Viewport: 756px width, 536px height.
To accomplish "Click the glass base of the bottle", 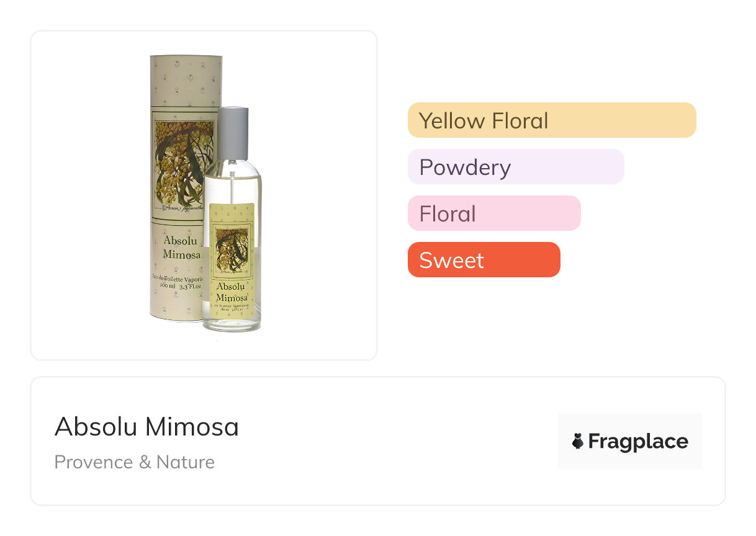I will (232, 325).
